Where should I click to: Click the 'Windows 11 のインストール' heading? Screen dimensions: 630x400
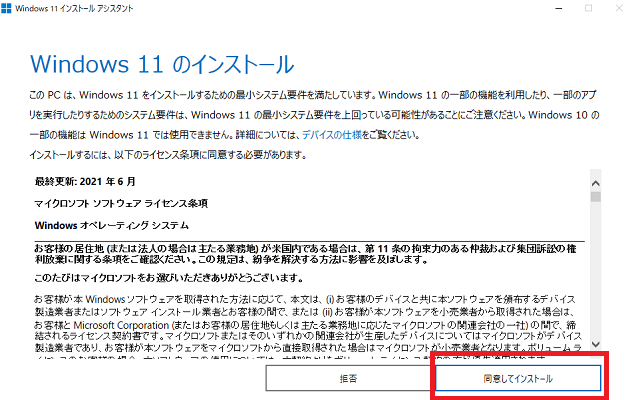[162, 64]
